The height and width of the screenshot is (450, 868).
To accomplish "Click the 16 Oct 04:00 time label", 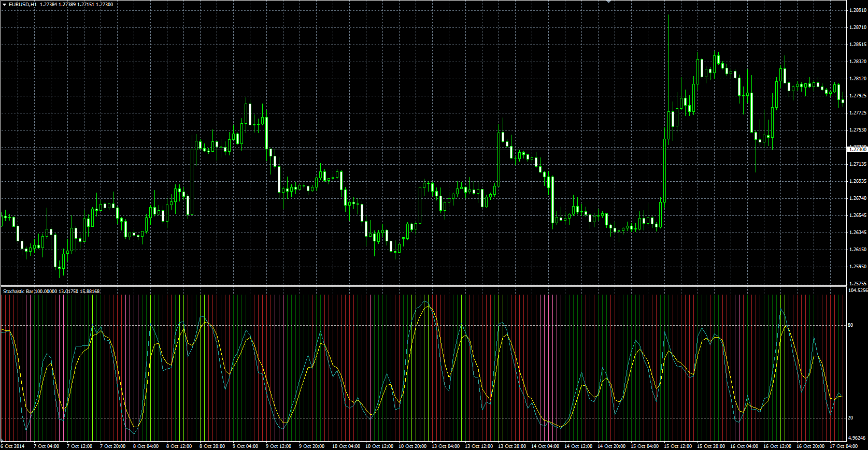I will pyautogui.click(x=744, y=446).
